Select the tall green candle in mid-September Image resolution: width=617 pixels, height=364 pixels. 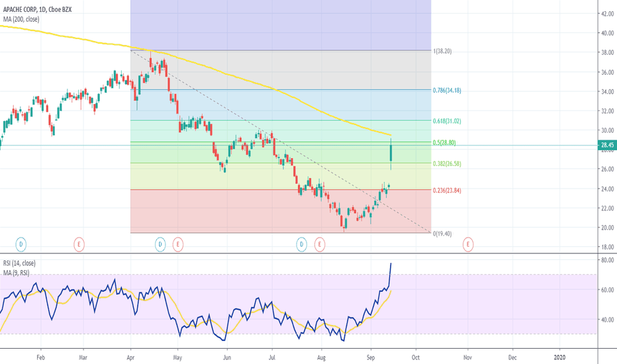pos(391,154)
